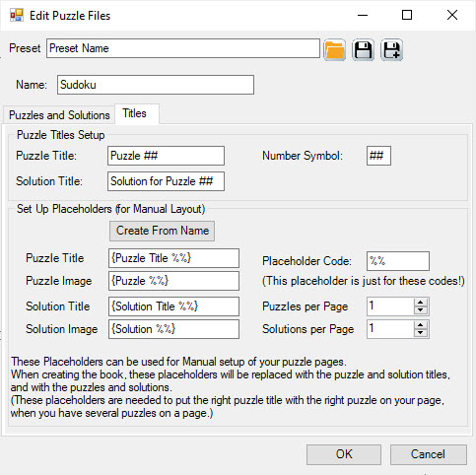Click the 'Edit Puzzle Files' window title

(x=70, y=16)
